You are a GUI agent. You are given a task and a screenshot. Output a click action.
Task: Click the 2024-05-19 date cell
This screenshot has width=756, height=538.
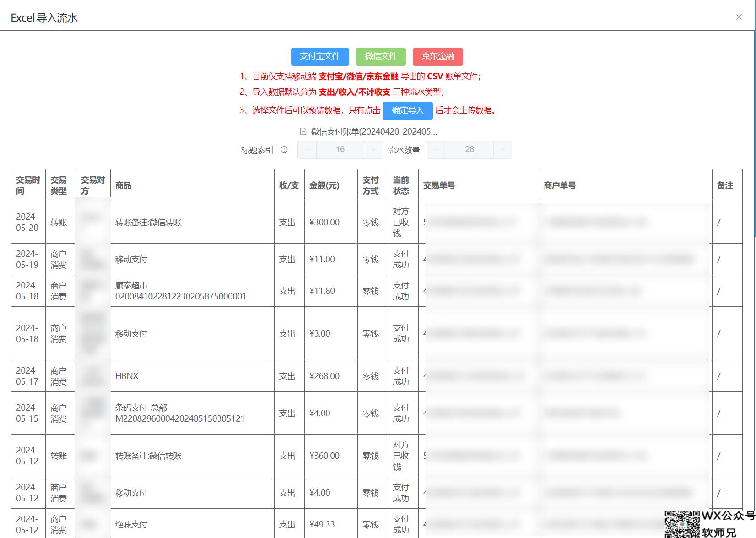click(x=28, y=259)
